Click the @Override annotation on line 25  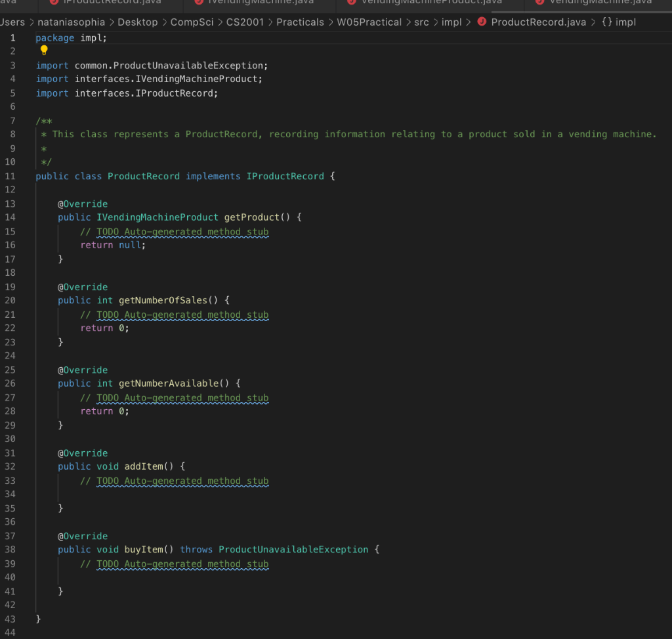click(x=83, y=370)
